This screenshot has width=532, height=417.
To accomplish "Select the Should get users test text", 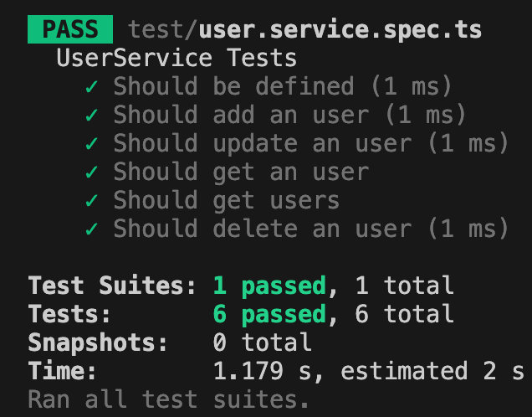I will click(x=227, y=201).
